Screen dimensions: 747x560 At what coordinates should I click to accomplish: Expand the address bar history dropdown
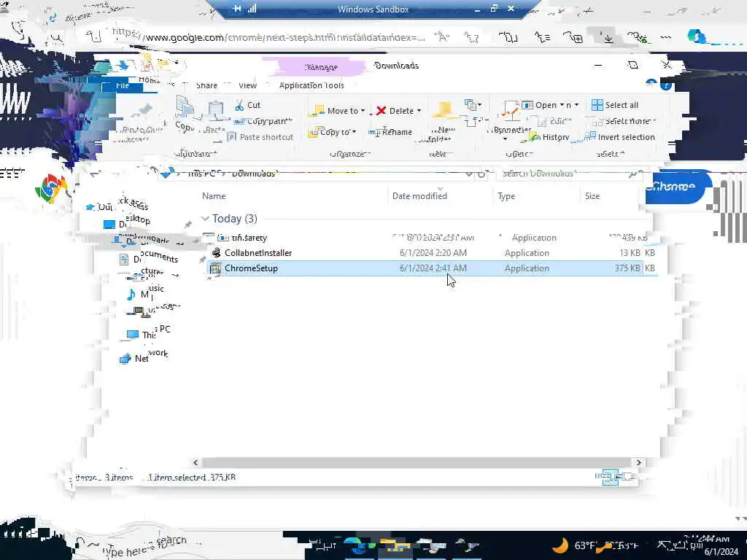pyautogui.click(x=469, y=174)
